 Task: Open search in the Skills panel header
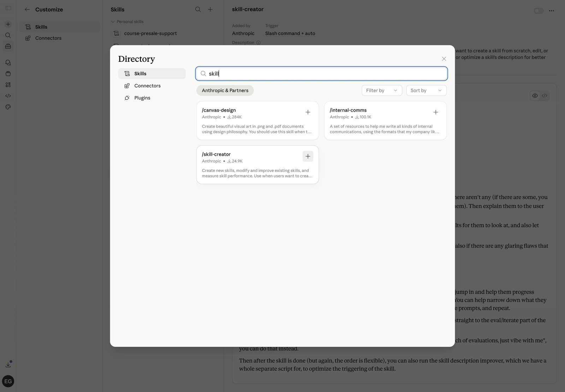[x=198, y=10]
